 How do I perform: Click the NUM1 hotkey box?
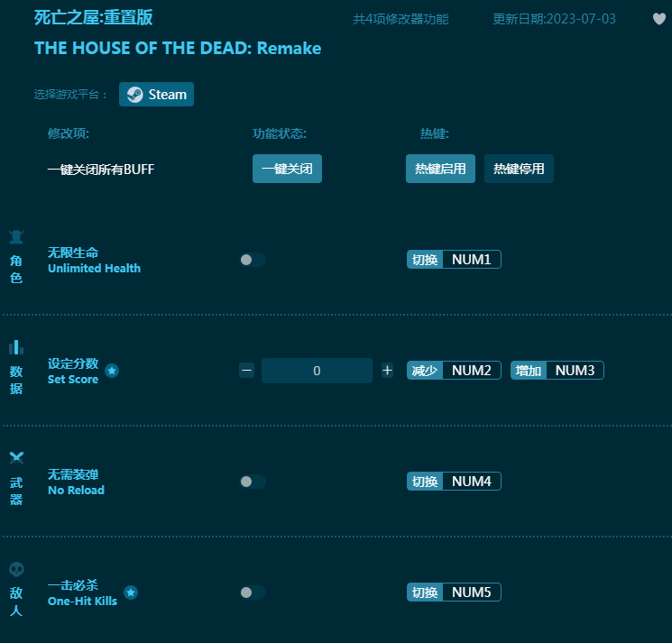click(471, 260)
